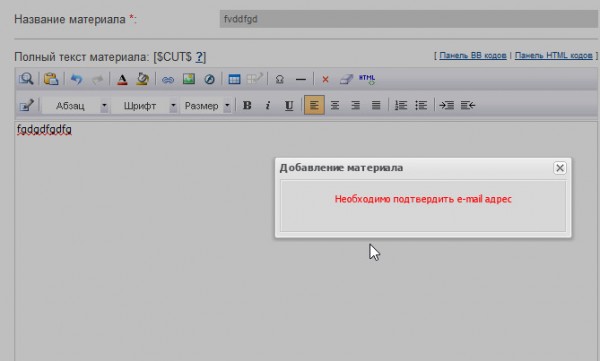The width and height of the screenshot is (600, 361).
Task: Close the Добавление материала dialog
Action: click(x=559, y=168)
